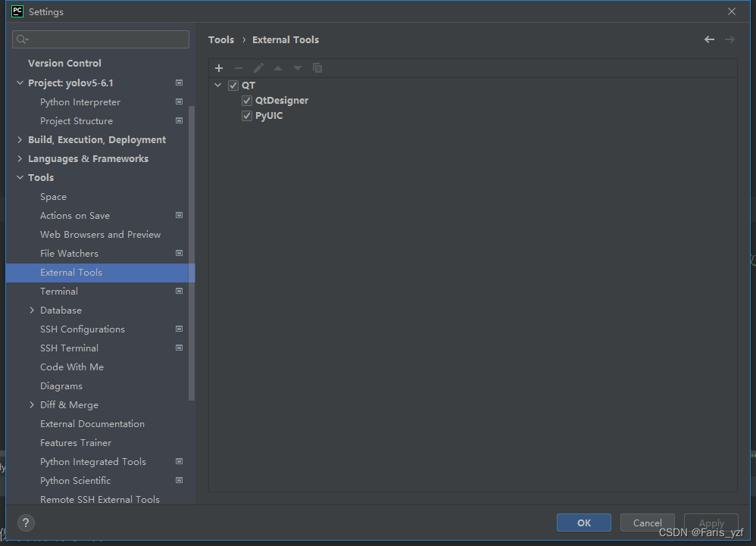
Task: Open Remote SSH External Tools settings
Action: 100,500
